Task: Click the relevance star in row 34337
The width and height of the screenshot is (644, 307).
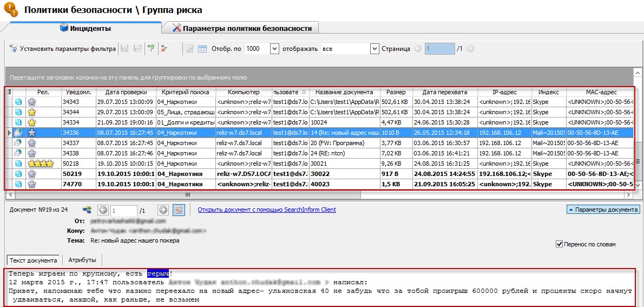Action: click(31, 142)
